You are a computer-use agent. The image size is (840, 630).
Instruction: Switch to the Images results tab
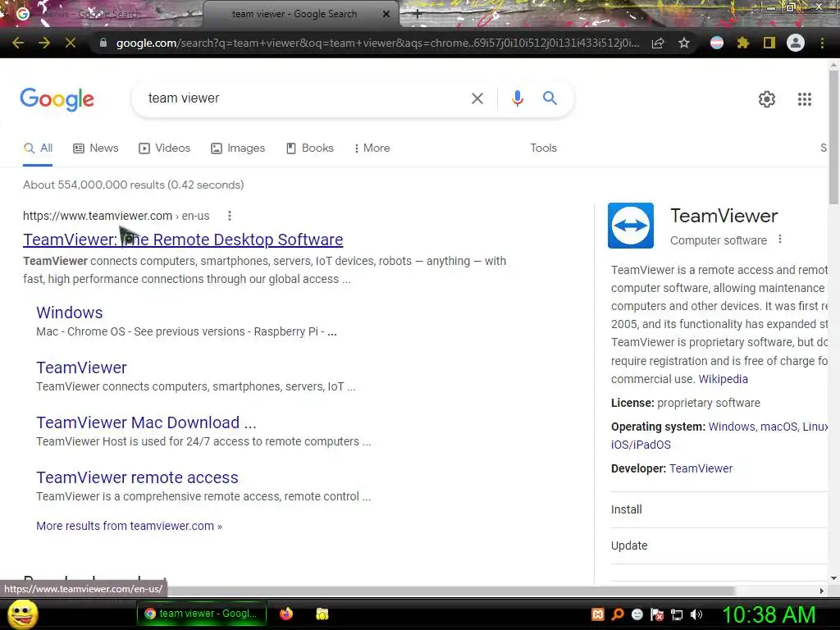click(238, 148)
